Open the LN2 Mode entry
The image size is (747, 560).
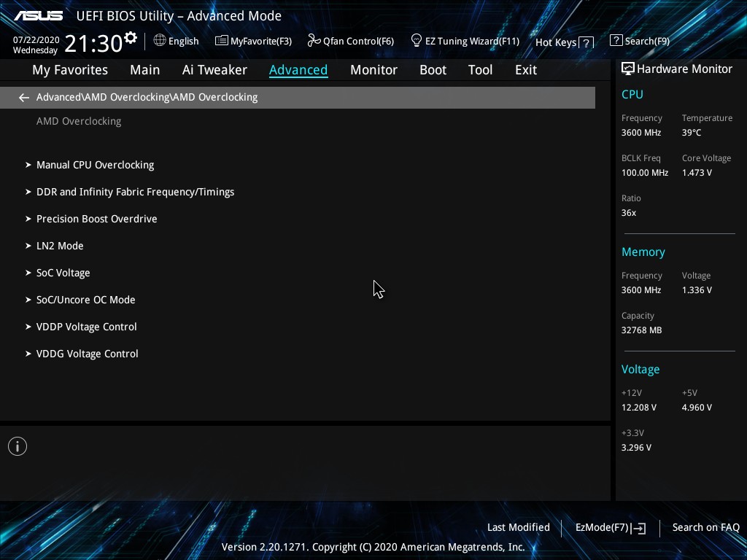pyautogui.click(x=60, y=246)
